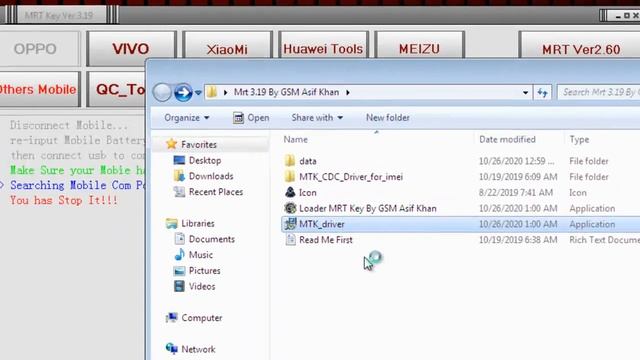Click the Videos library icon
Image resolution: width=640 pixels, height=360 pixels.
(179, 286)
